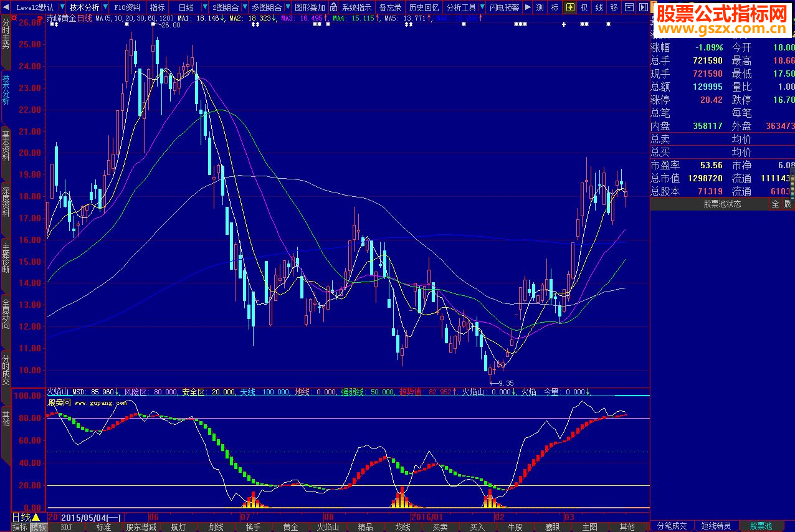Apply the 标准 template tab
This screenshot has height=532, width=795.
[104, 527]
